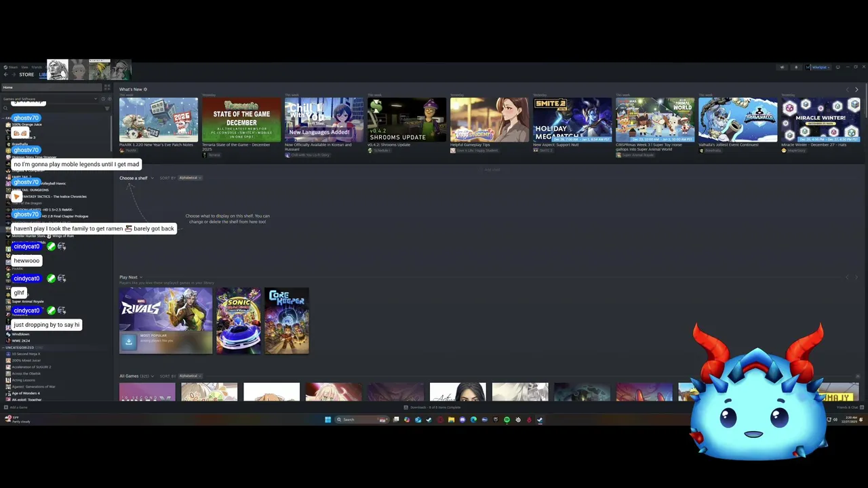Open the Shrooms Update news card
Viewport: 868px width, 488px height.
(407, 120)
